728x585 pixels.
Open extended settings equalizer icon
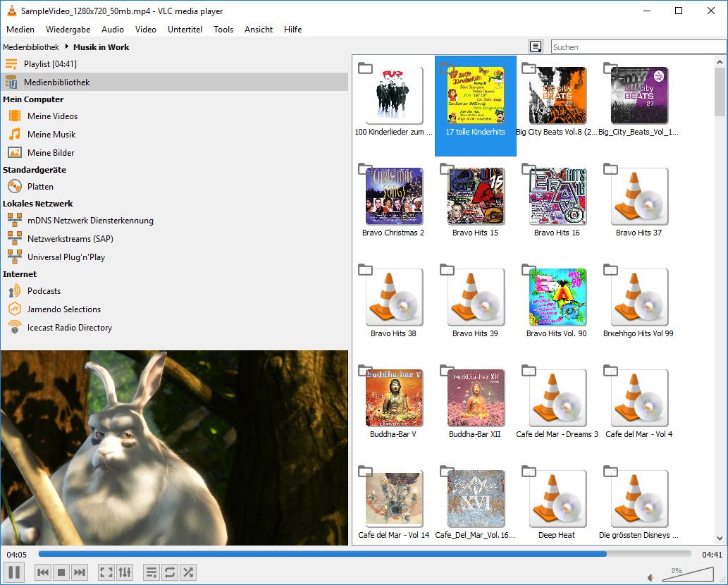point(125,572)
